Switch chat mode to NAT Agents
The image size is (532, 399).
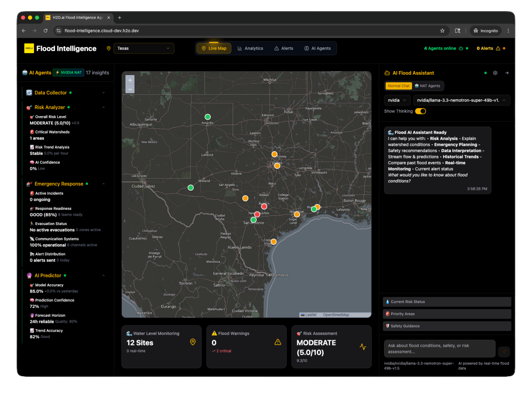(x=428, y=86)
